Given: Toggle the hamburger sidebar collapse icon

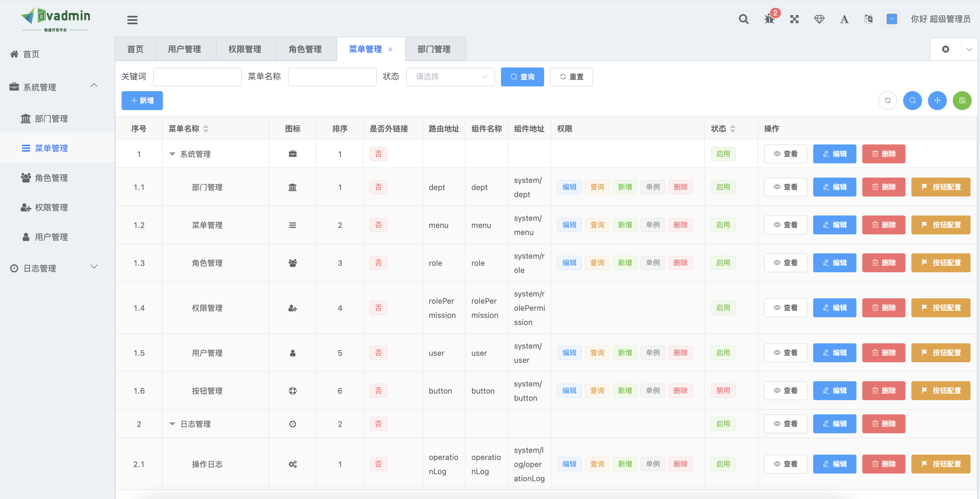Looking at the screenshot, I should (x=132, y=20).
